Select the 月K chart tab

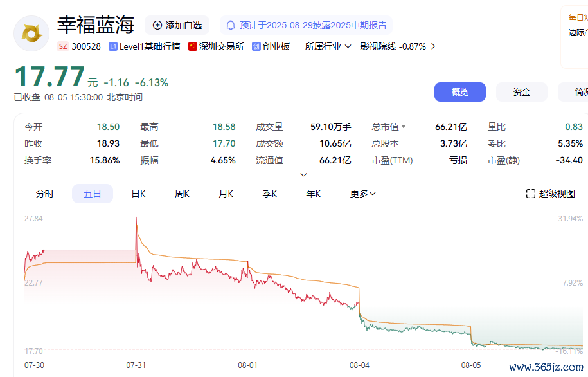(226, 194)
